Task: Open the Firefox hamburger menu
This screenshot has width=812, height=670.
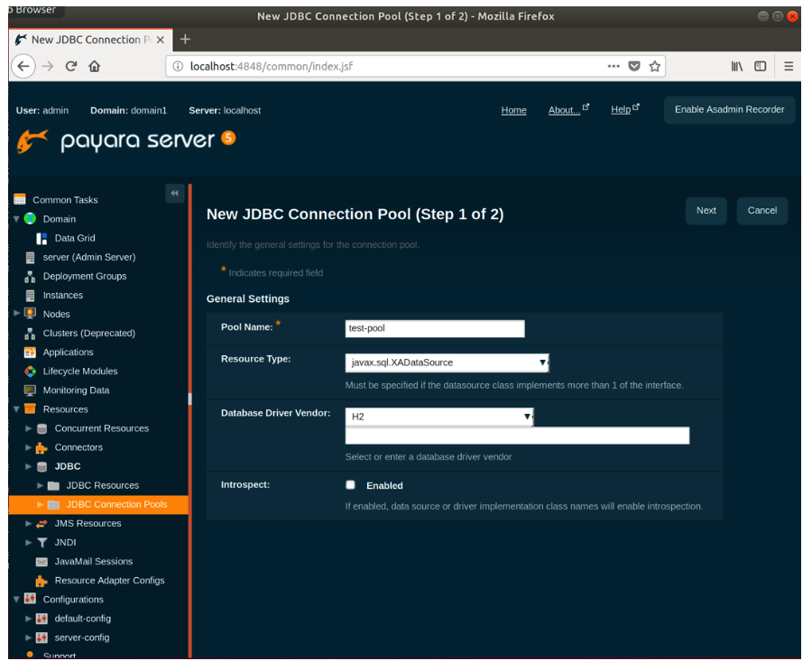Action: coord(789,66)
